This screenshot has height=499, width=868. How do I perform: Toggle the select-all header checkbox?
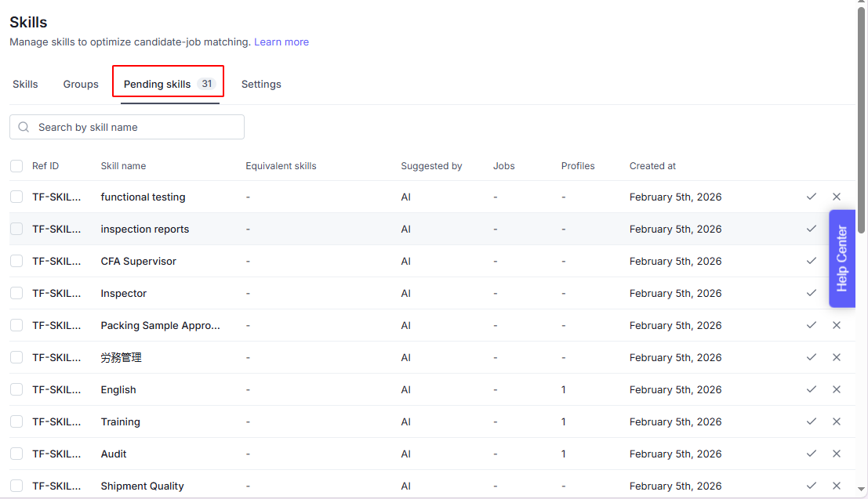click(16, 166)
